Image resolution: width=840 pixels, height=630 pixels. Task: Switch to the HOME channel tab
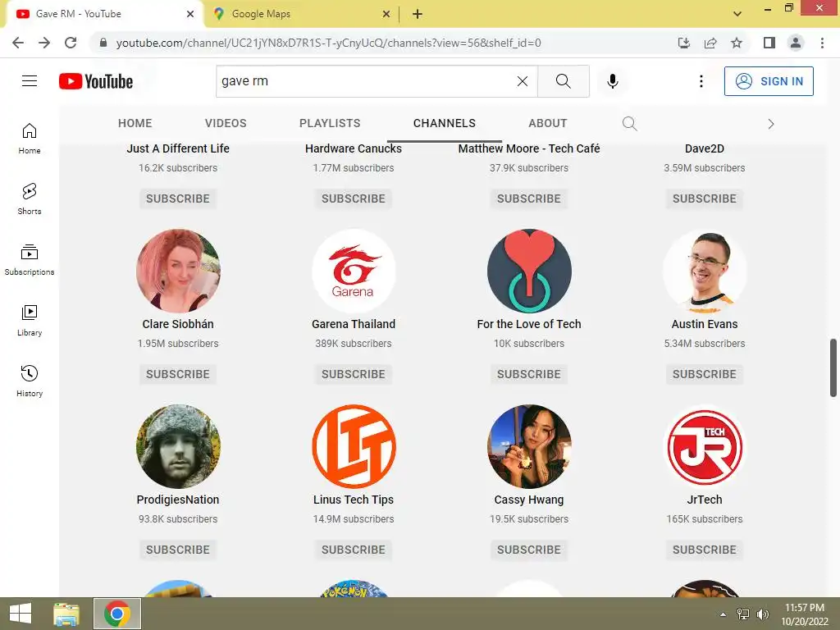[x=135, y=123]
